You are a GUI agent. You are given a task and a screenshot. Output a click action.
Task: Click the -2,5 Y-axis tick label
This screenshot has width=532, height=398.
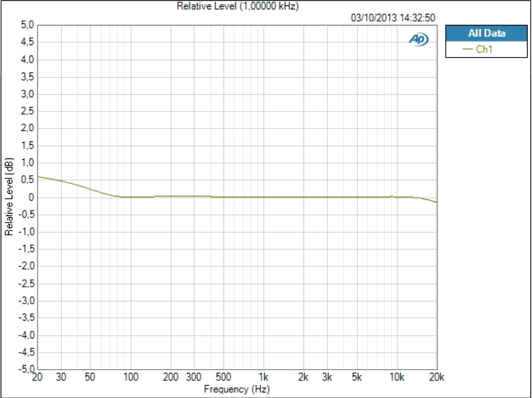26,284
